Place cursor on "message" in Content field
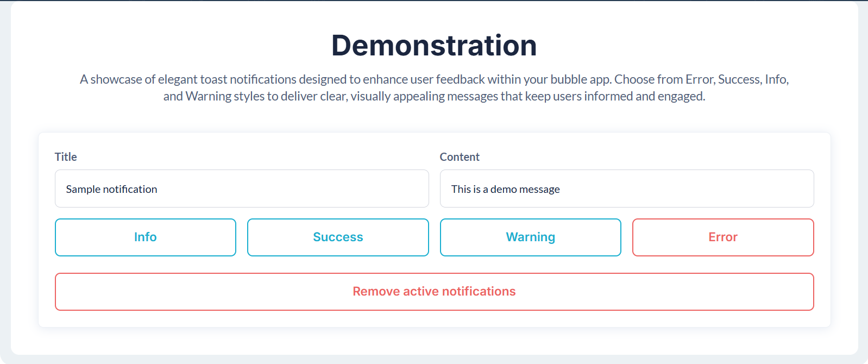This screenshot has height=364, width=868. click(539, 189)
